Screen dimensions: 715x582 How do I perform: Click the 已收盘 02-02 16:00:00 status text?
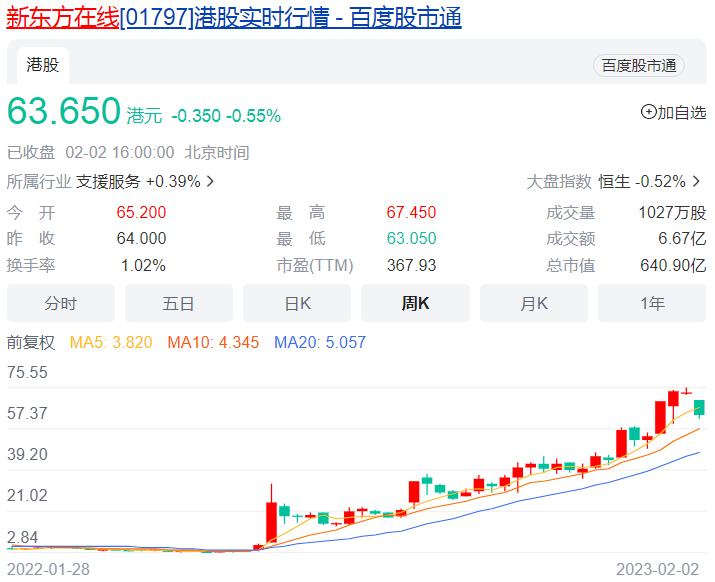[90, 152]
